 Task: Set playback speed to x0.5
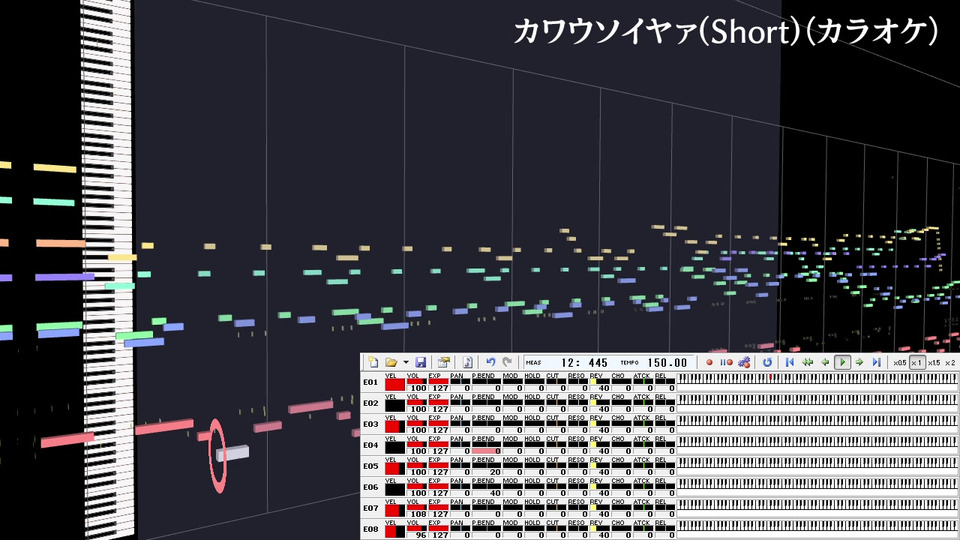click(899, 362)
